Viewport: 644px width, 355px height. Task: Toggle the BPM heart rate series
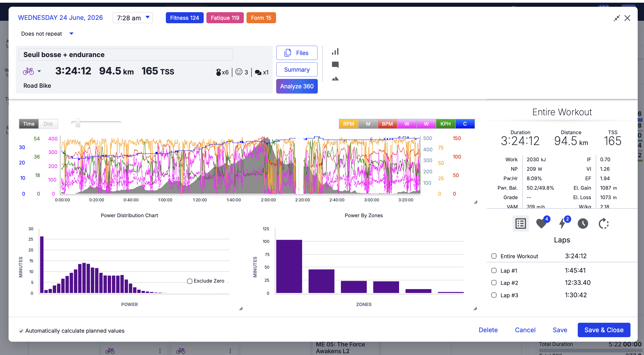pos(387,124)
